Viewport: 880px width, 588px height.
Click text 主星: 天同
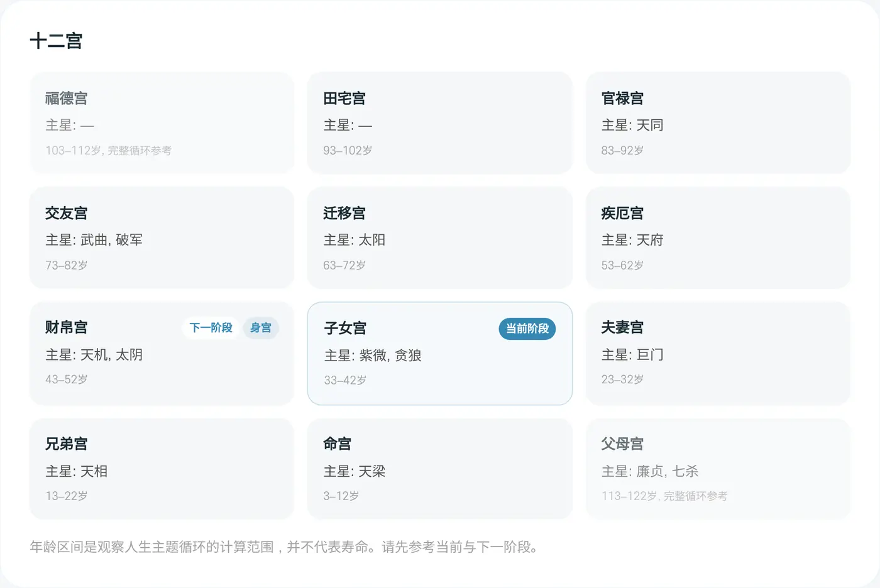[632, 125]
